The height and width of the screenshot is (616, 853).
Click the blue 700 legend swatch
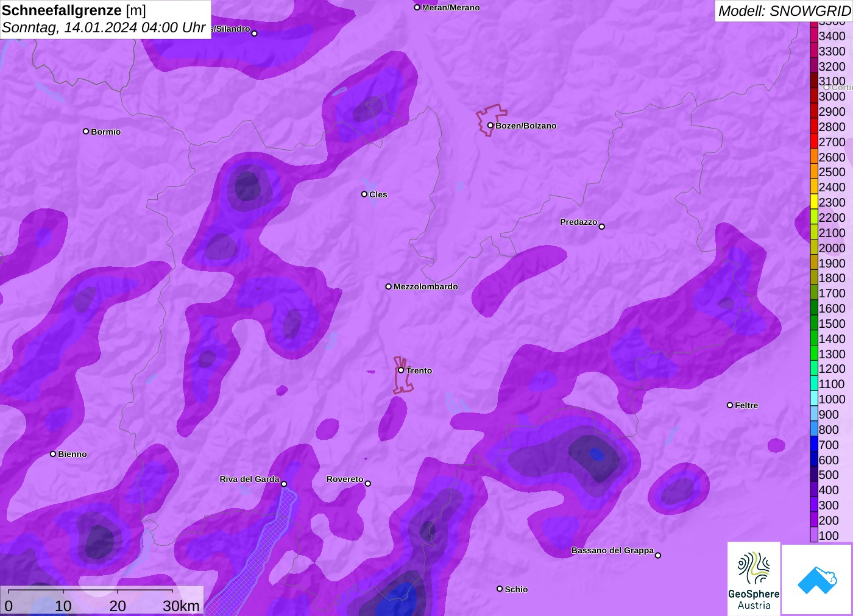(814, 444)
